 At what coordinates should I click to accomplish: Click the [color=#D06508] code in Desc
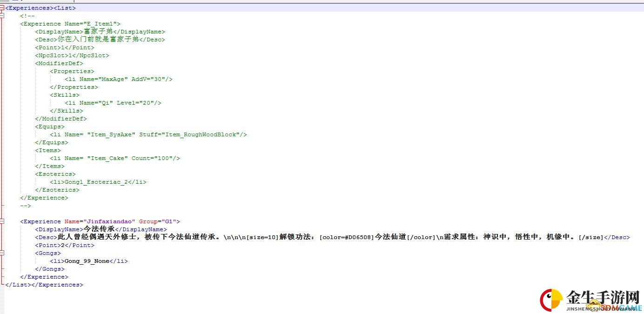pos(347,237)
